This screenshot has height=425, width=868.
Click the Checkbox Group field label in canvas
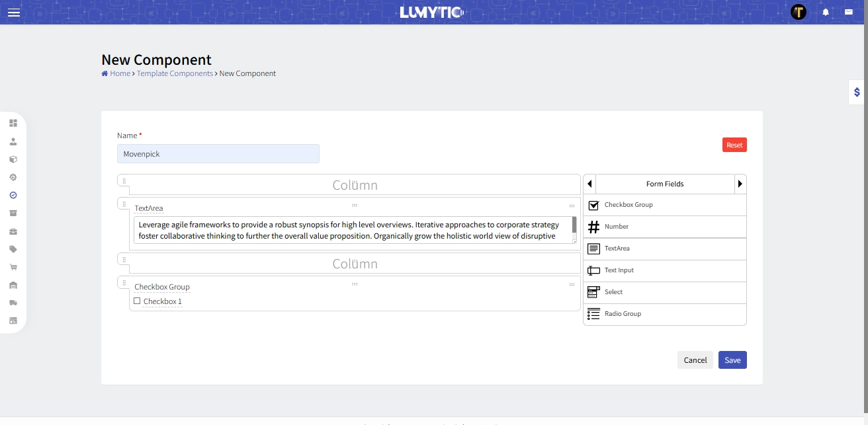tap(162, 287)
